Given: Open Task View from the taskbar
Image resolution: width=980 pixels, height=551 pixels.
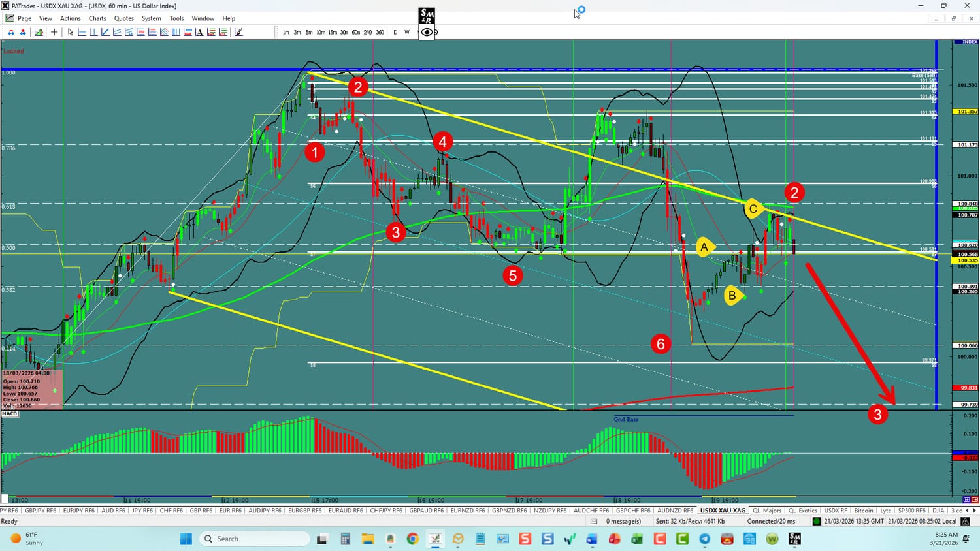Looking at the screenshot, I should [321, 539].
